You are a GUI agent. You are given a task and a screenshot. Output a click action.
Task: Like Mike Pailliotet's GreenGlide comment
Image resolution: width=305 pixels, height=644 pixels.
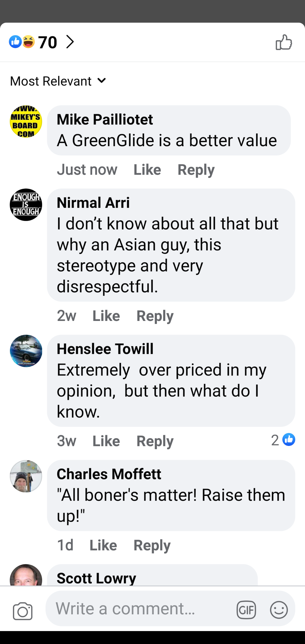(x=147, y=170)
